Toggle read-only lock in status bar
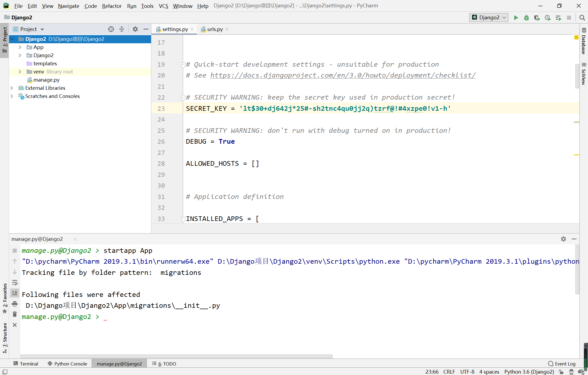 pyautogui.click(x=561, y=372)
